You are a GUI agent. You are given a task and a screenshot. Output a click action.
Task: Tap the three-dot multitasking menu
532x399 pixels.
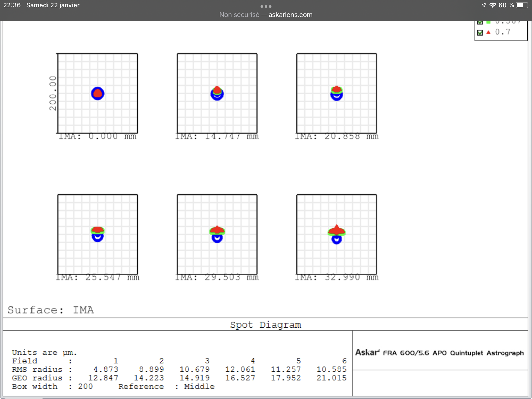pos(266,6)
